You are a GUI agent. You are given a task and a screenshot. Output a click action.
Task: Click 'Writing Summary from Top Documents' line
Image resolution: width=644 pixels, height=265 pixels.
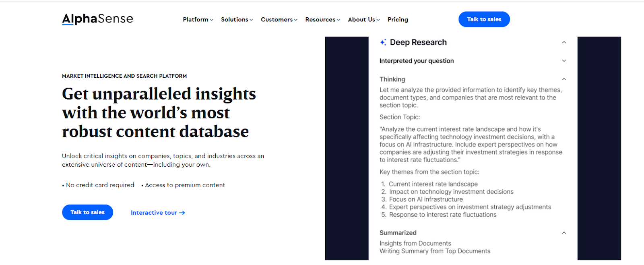coord(435,251)
